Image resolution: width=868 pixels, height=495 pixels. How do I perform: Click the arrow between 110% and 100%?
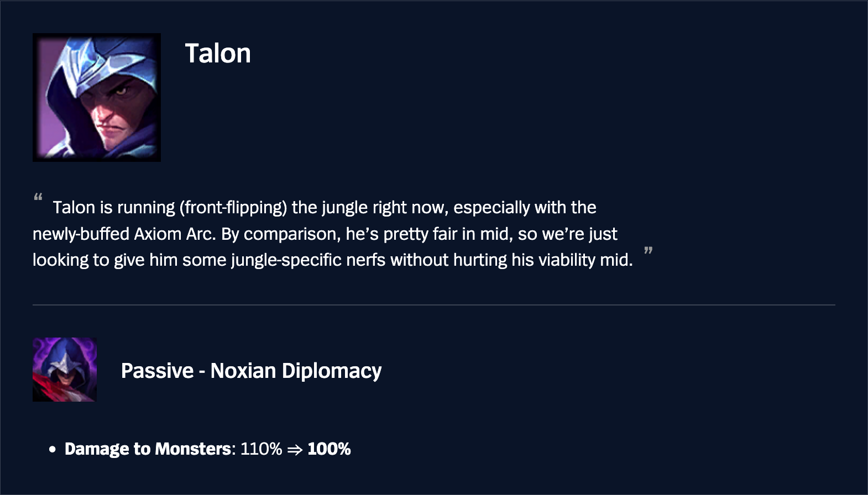coord(295,450)
